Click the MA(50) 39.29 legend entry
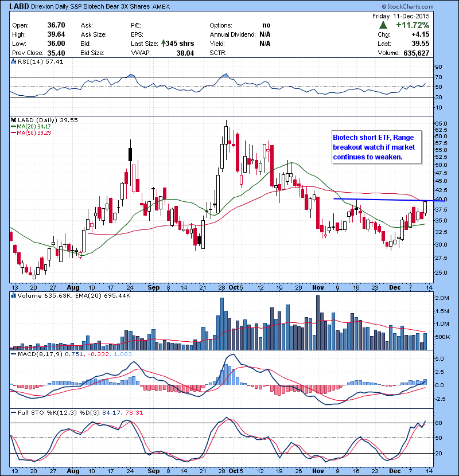This screenshot has height=476, width=459. click(x=30, y=132)
